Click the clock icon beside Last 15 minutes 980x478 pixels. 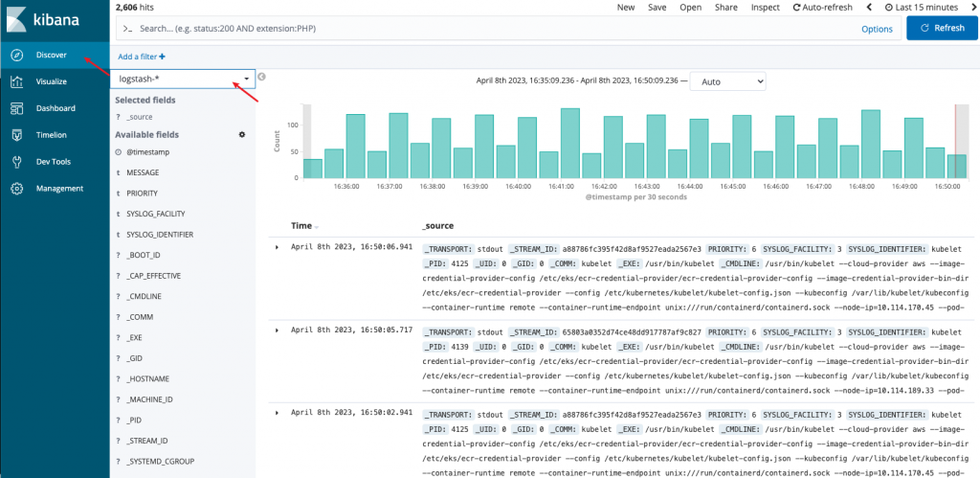pyautogui.click(x=889, y=8)
